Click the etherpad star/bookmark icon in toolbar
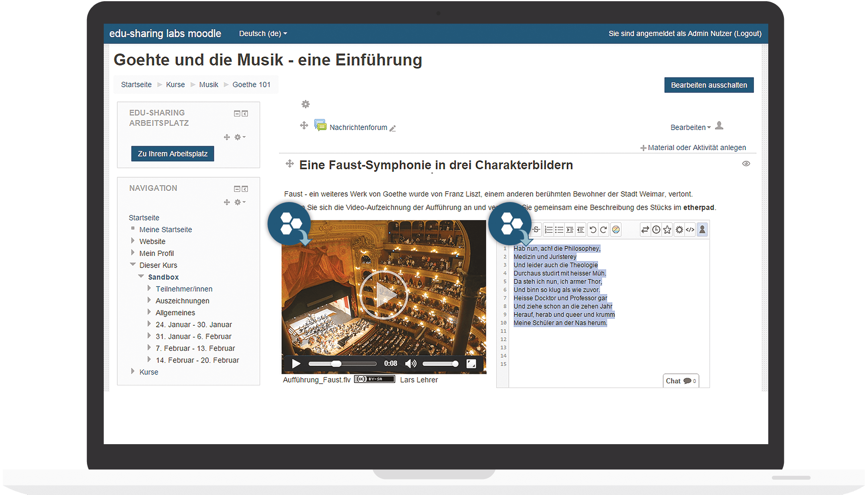The image size is (868, 495). [x=667, y=229]
